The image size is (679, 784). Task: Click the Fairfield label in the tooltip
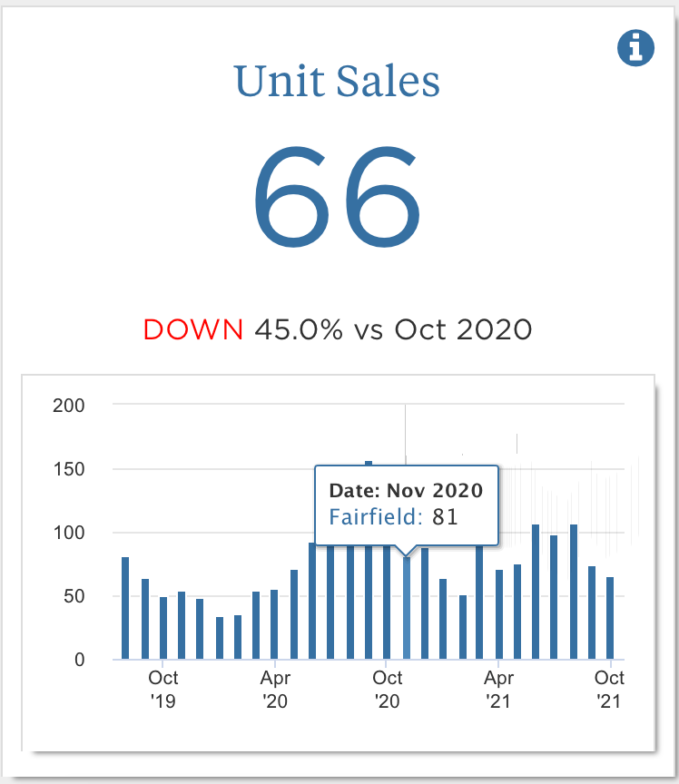(x=376, y=517)
